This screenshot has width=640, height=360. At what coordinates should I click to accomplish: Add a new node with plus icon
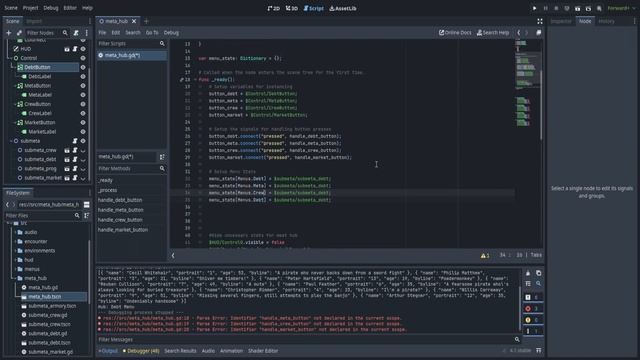click(9, 33)
